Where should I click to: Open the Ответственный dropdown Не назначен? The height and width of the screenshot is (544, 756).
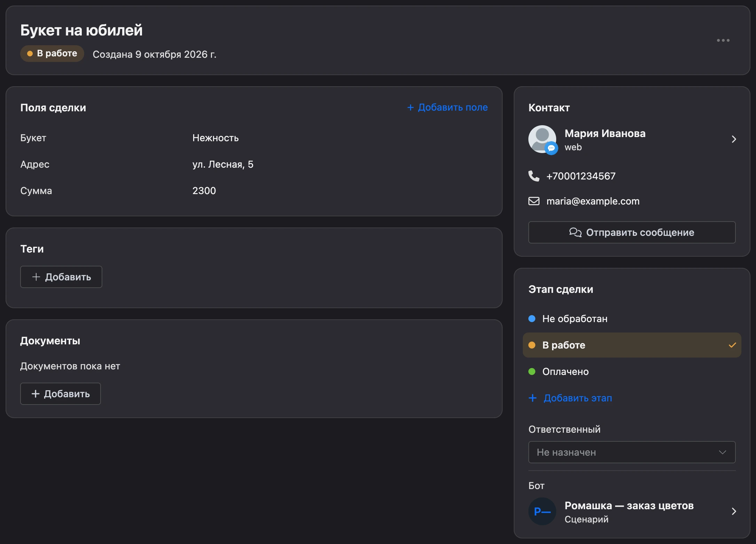(632, 452)
